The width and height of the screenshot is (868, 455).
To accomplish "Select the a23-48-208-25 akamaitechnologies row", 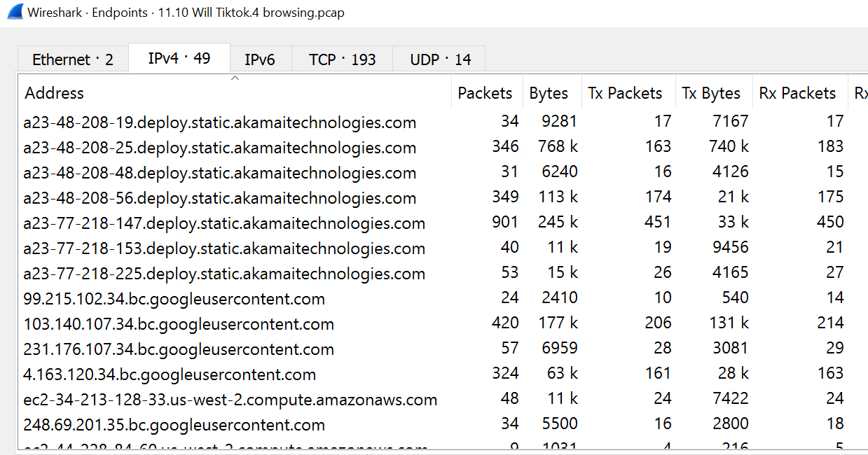I will [x=220, y=148].
